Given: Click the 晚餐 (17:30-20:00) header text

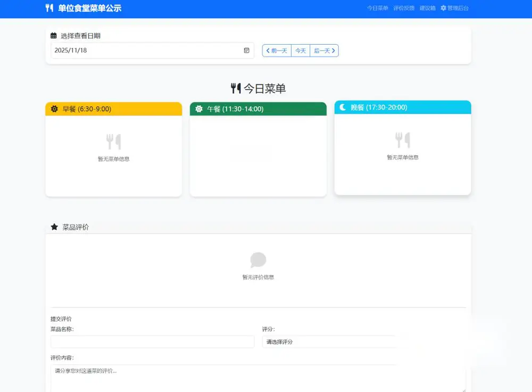Looking at the screenshot, I should click(379, 107).
